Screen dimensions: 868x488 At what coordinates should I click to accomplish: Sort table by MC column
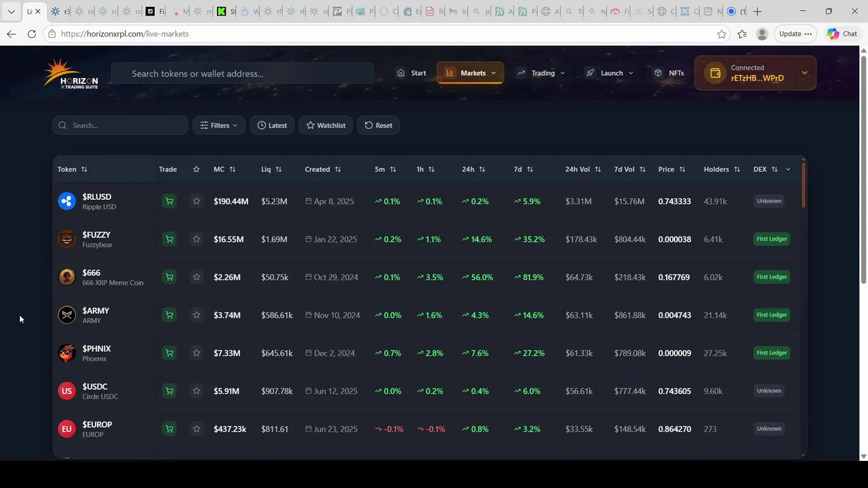click(224, 169)
